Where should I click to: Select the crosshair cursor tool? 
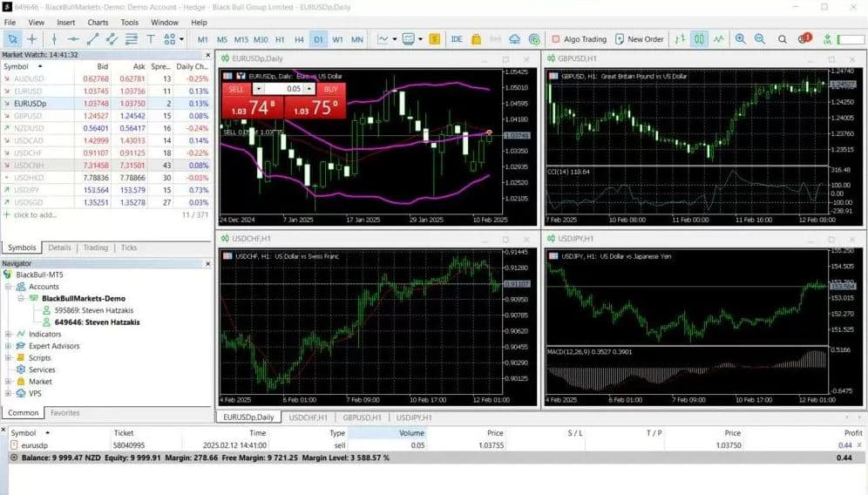[32, 39]
